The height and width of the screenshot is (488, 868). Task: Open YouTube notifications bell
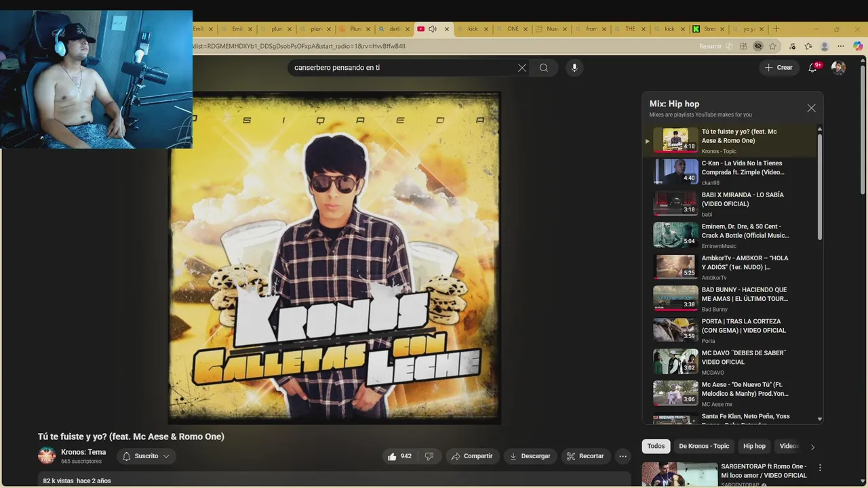click(812, 67)
